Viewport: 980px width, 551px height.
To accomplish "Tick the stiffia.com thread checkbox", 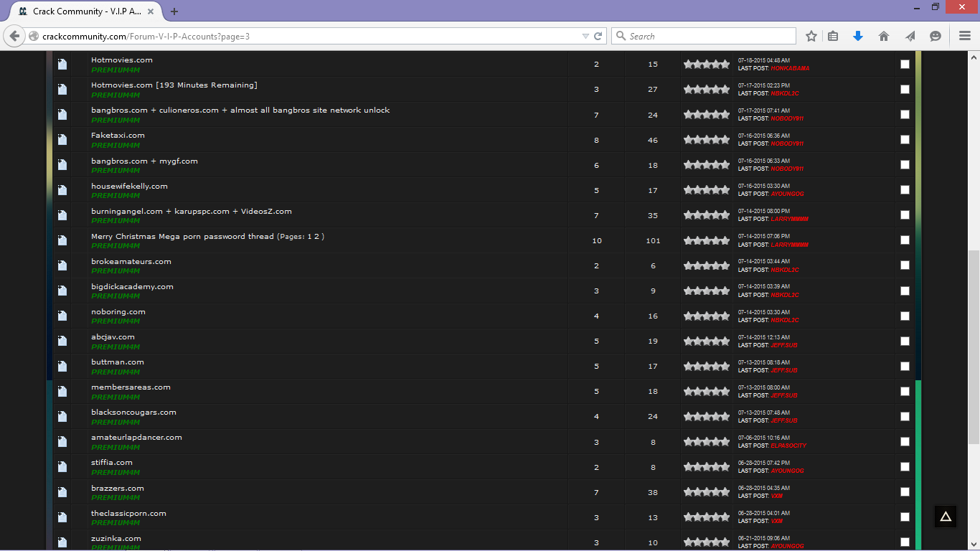I will point(905,466).
